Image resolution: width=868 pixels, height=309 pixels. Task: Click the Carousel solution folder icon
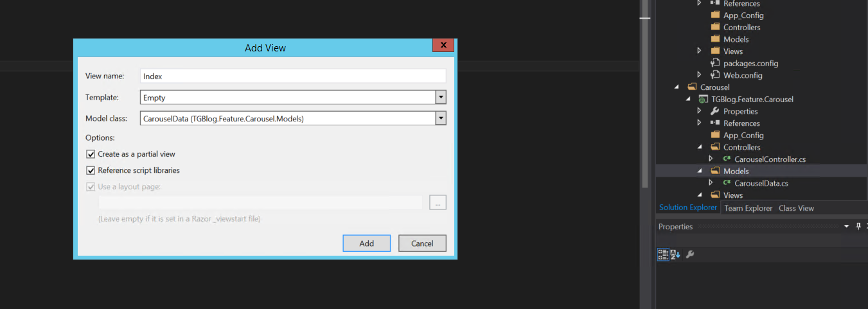pos(691,87)
